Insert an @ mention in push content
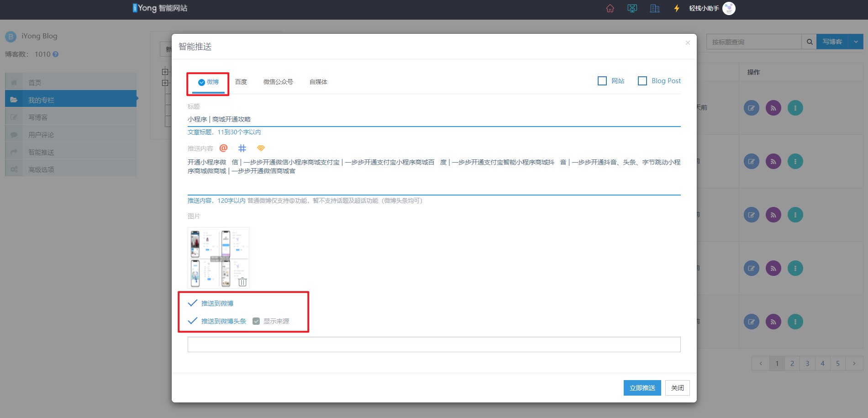The image size is (868, 418). pyautogui.click(x=223, y=148)
